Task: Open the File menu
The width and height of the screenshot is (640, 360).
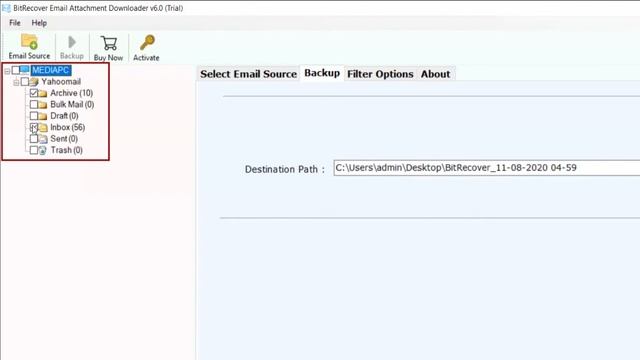Action: (15, 23)
